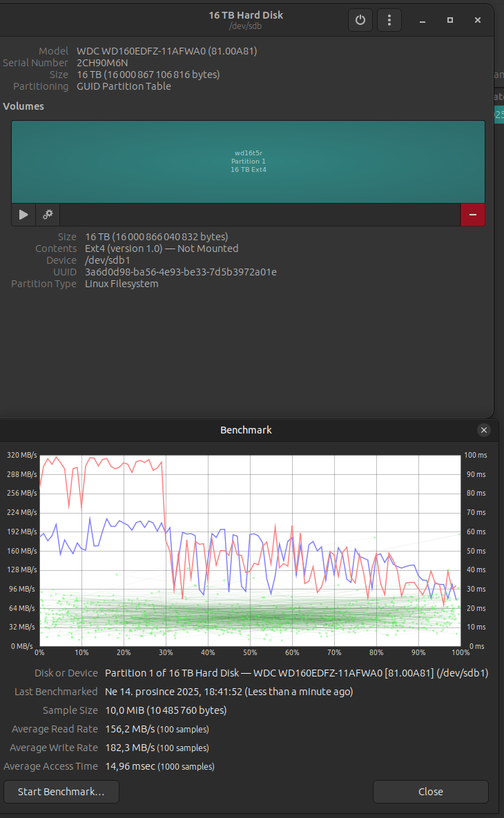Power off the 16 TB disk

360,20
